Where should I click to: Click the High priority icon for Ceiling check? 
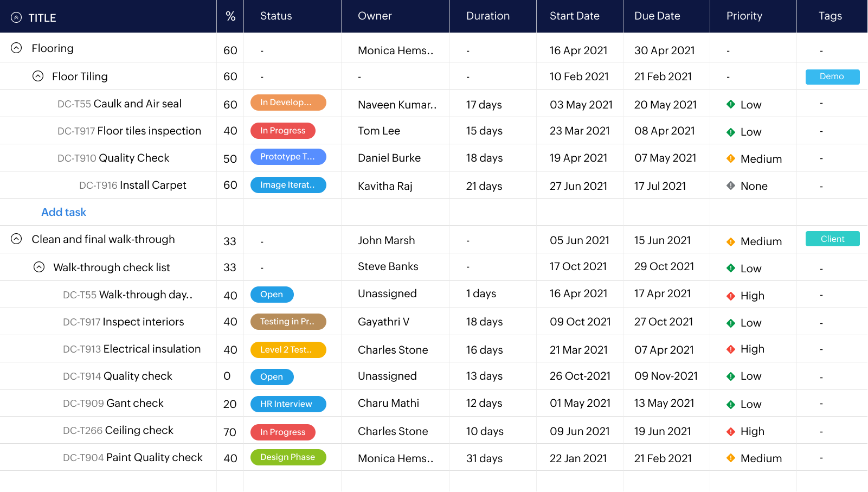[x=731, y=431]
